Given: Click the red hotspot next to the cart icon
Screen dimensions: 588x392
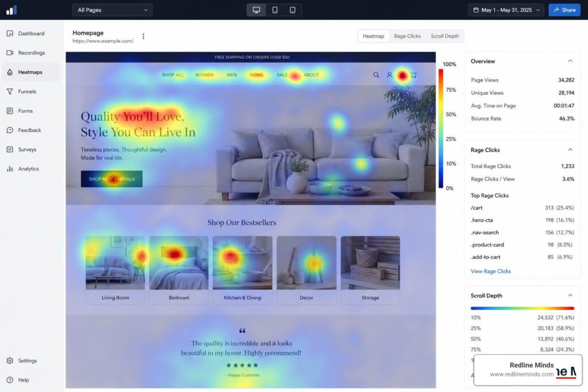Looking at the screenshot, I should 402,75.
